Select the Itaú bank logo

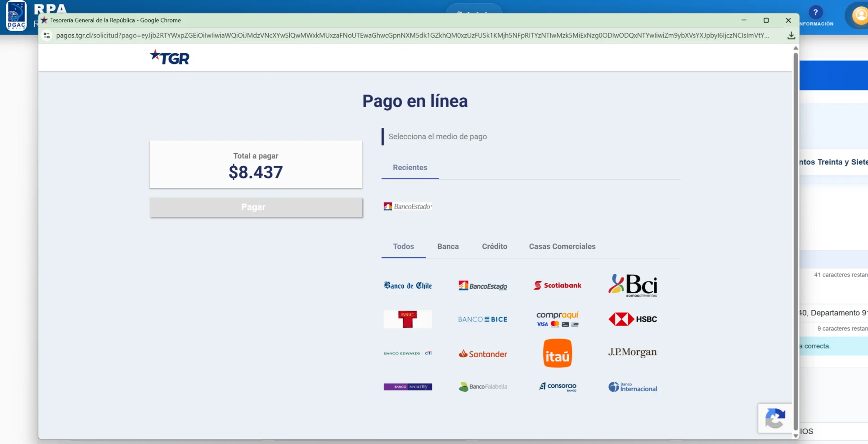click(x=558, y=353)
